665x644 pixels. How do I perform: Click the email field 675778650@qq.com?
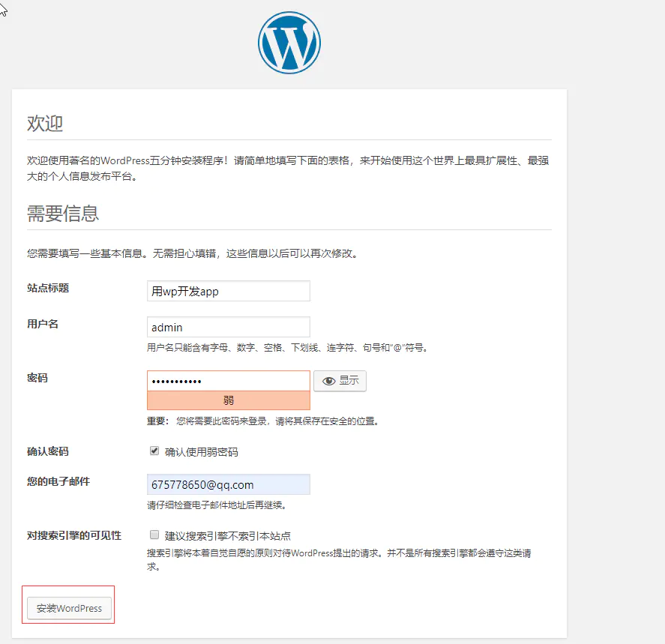click(229, 484)
